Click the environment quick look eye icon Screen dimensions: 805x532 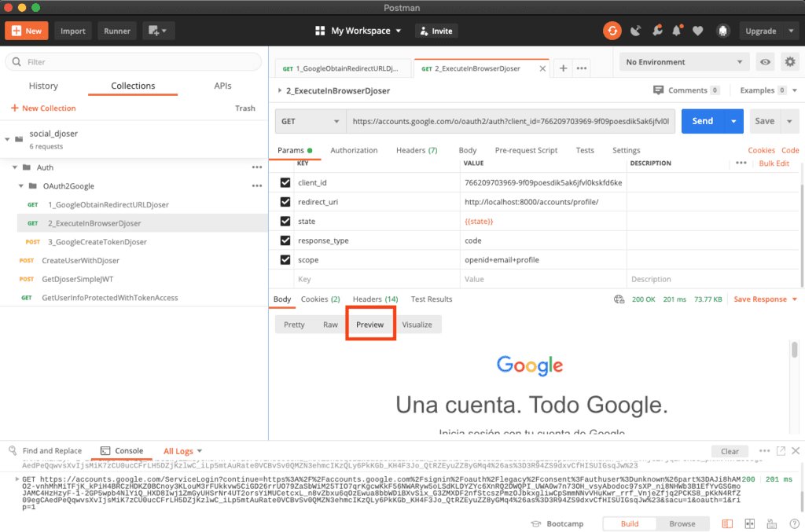[x=764, y=62]
